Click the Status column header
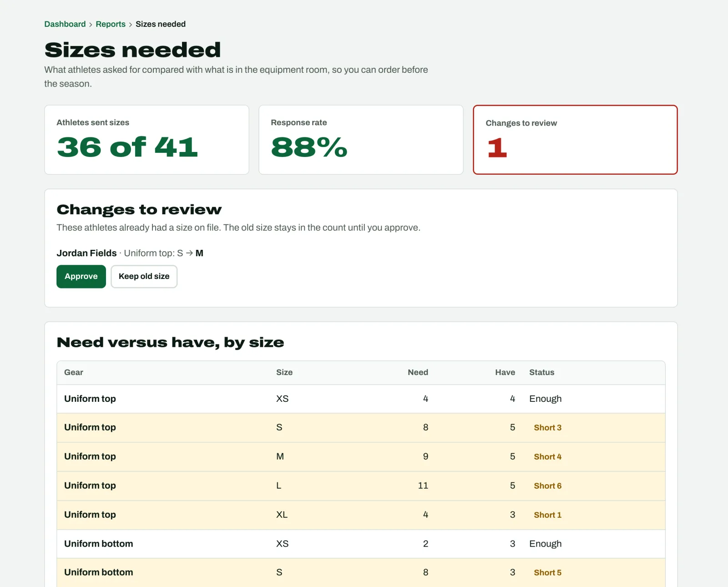 [541, 372]
